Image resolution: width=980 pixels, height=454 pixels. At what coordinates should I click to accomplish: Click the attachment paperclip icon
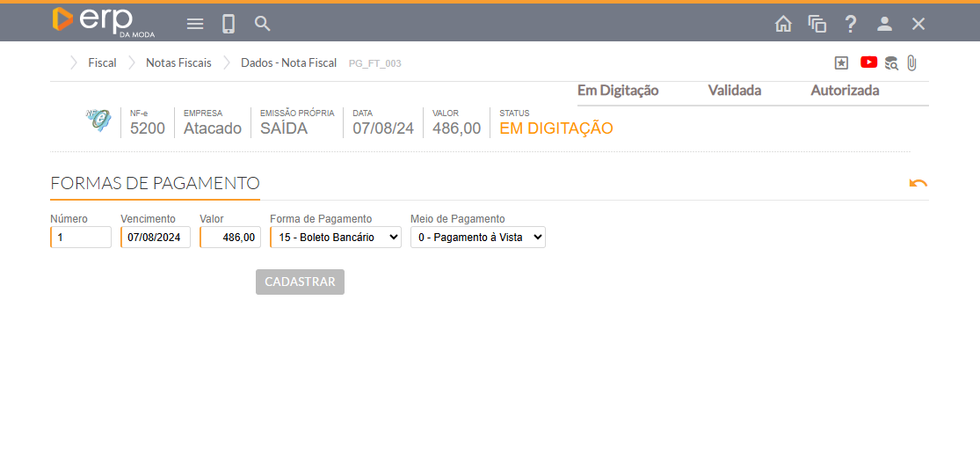click(911, 62)
